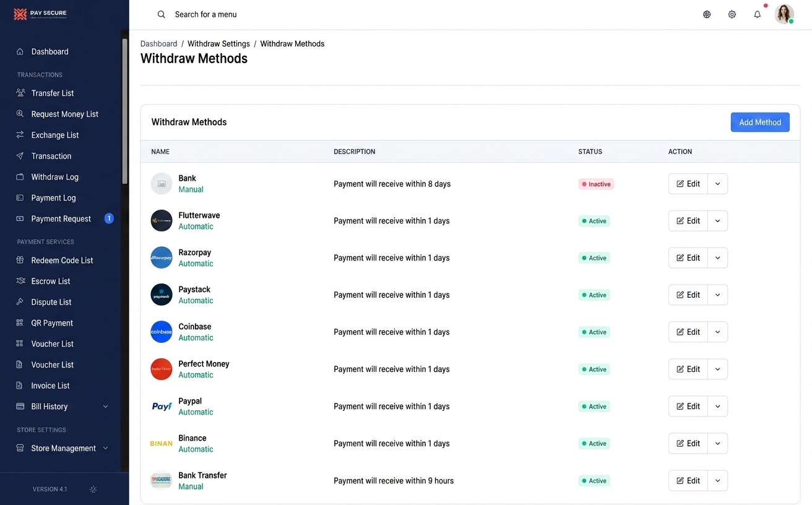Viewport: 812px width, 505px height.
Task: Click the Paystack logo icon
Action: coord(162,295)
